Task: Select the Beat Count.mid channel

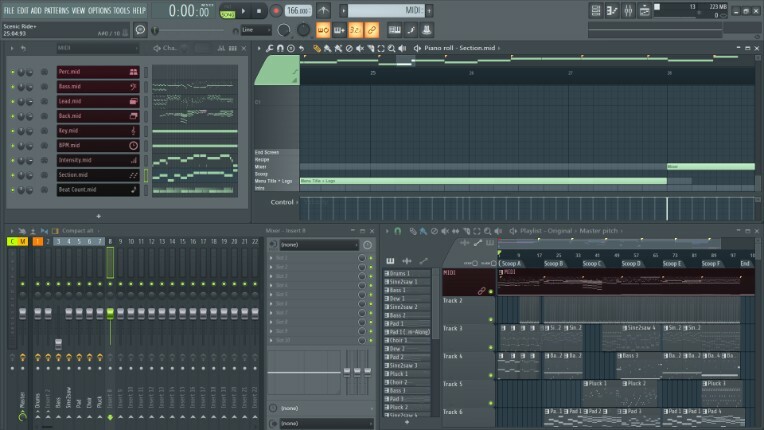Action: (x=98, y=189)
